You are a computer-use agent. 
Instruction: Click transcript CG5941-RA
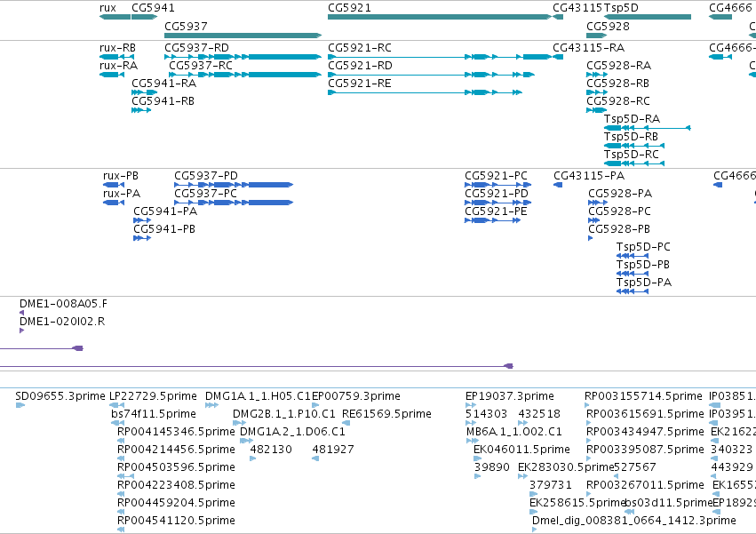[x=144, y=92]
